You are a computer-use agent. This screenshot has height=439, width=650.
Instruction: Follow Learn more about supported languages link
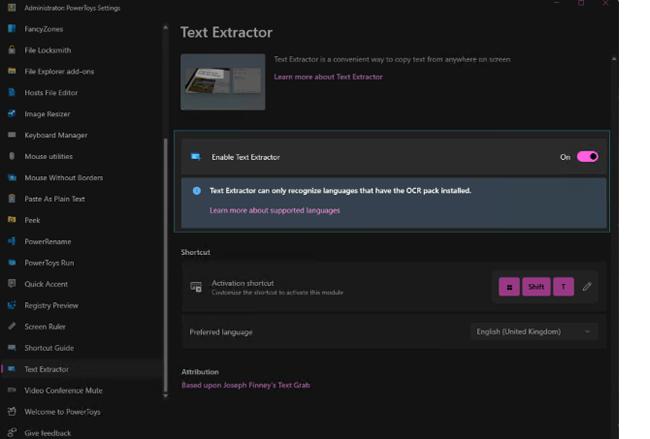pos(275,210)
